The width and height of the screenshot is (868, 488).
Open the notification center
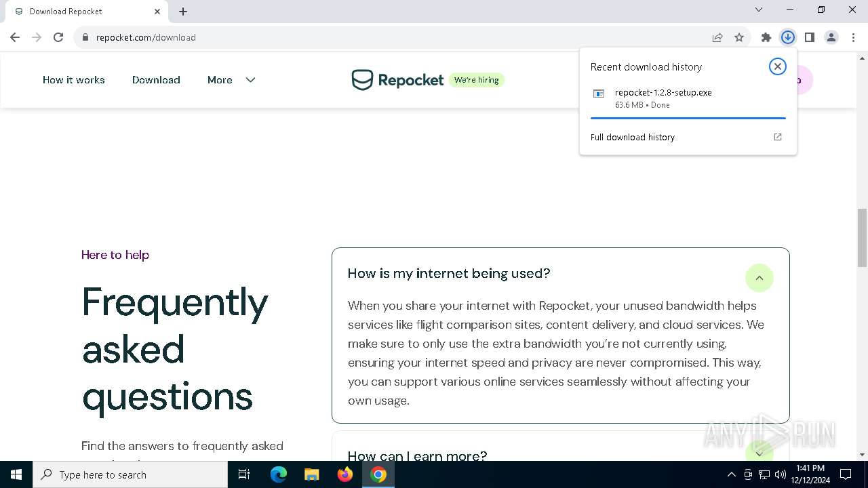pos(846,474)
